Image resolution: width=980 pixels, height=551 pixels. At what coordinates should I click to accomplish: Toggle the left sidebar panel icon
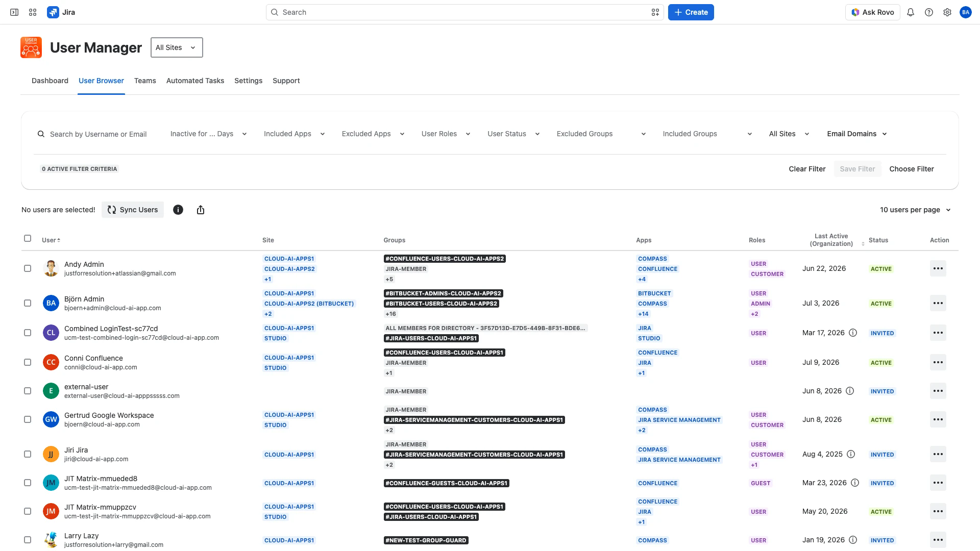pos(14,12)
